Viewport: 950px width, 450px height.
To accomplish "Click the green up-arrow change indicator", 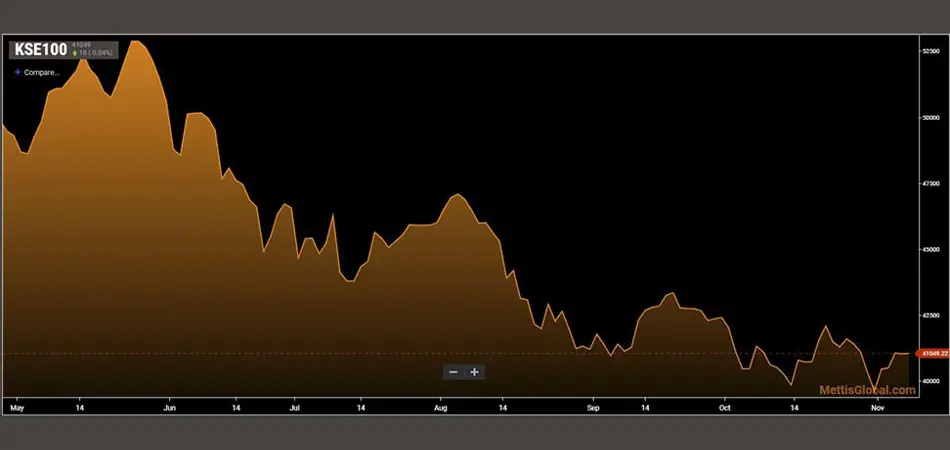I will point(75,53).
